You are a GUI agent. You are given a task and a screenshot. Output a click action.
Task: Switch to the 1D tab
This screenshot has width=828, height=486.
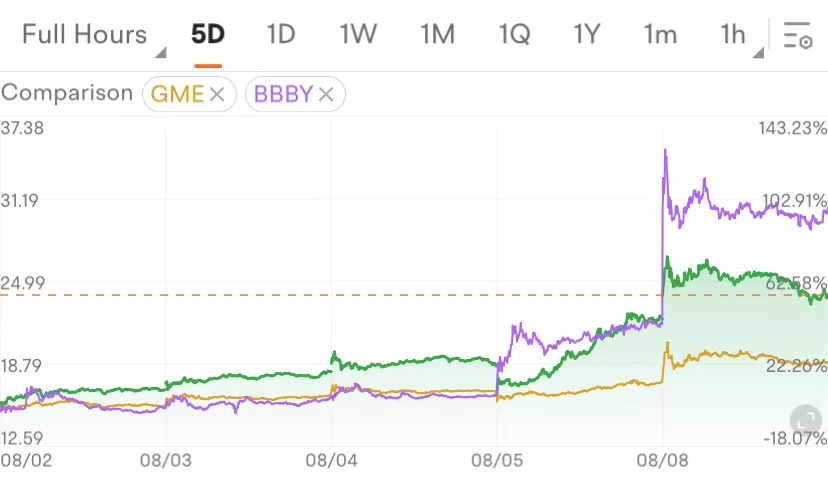tap(281, 35)
